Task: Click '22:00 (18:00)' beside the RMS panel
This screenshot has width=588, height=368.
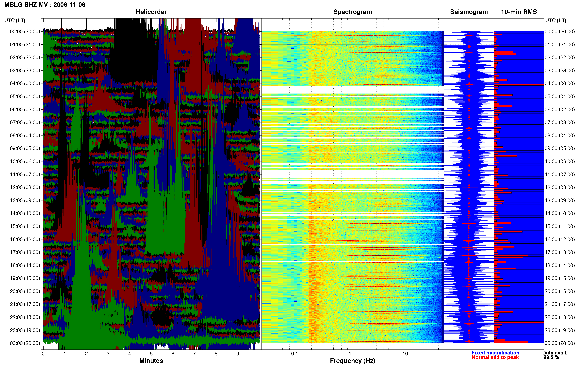Action: tap(560, 317)
